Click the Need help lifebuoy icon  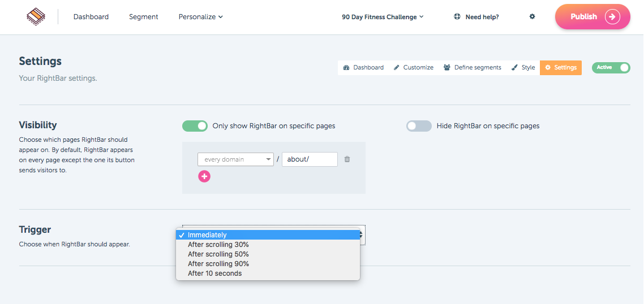tap(457, 17)
